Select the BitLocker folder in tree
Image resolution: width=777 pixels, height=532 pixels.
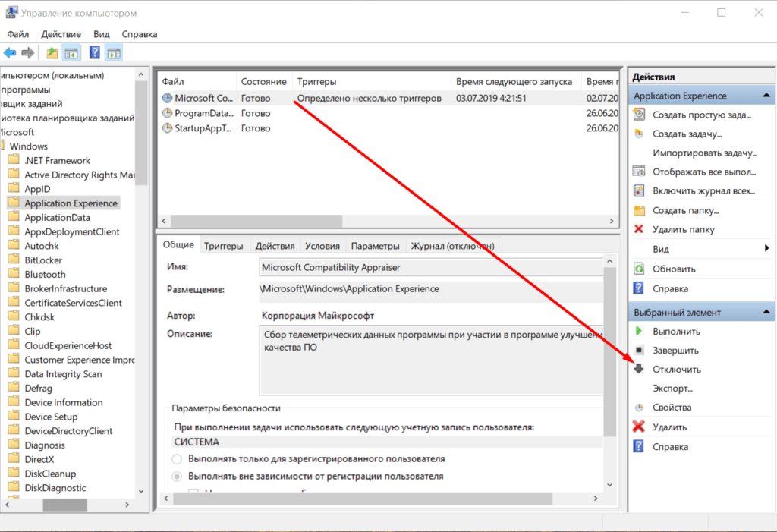click(43, 260)
